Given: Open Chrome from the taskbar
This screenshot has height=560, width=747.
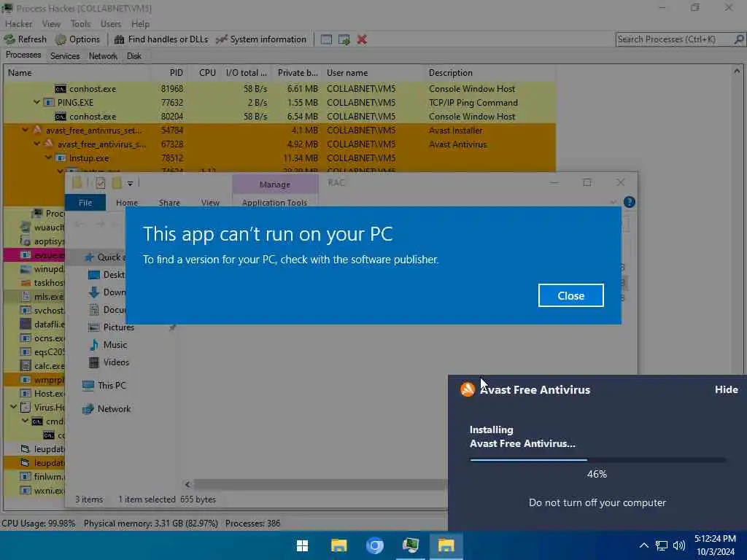Looking at the screenshot, I should point(374,545).
